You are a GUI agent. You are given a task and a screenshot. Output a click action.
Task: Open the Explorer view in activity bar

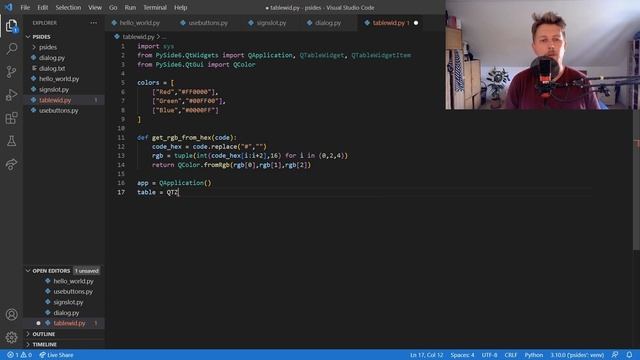(x=11, y=26)
